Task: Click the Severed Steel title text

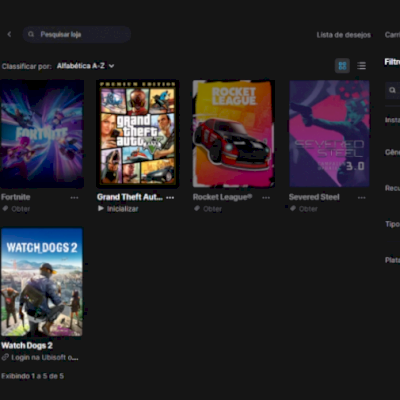Action: coord(314,197)
